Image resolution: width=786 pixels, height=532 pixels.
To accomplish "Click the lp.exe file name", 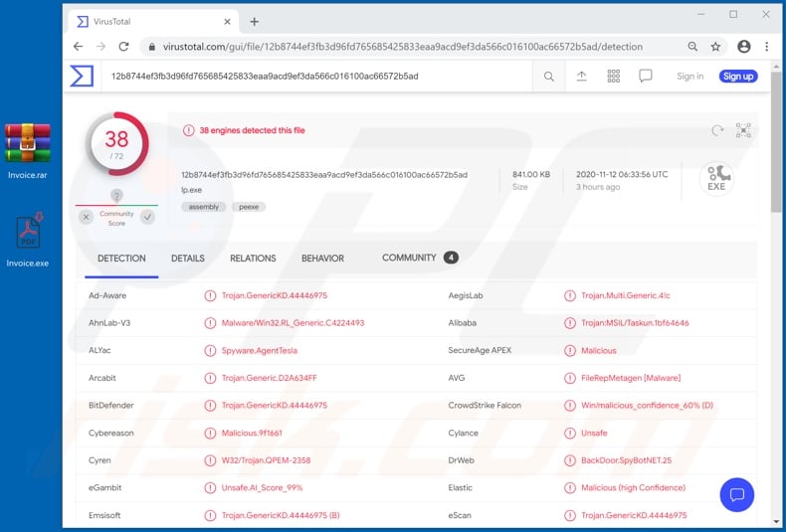I will (191, 190).
